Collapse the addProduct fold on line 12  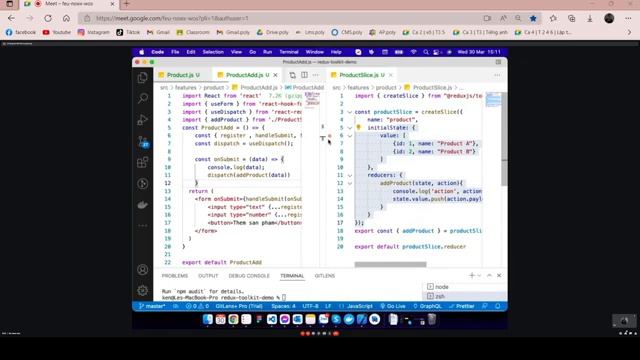tap(350, 183)
